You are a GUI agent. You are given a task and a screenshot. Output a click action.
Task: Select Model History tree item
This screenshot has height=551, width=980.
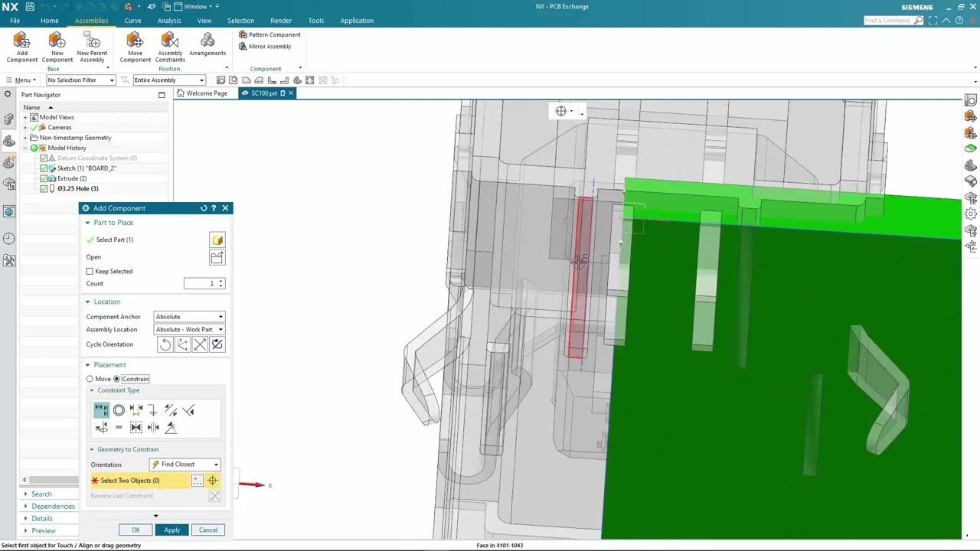tap(67, 148)
